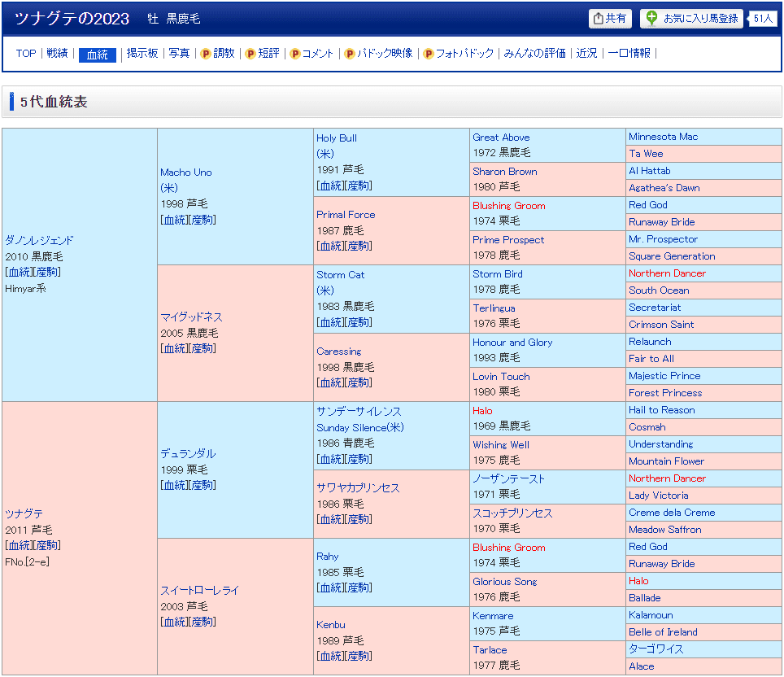
Task: Click Prime Prospect link
Action: click(x=508, y=240)
